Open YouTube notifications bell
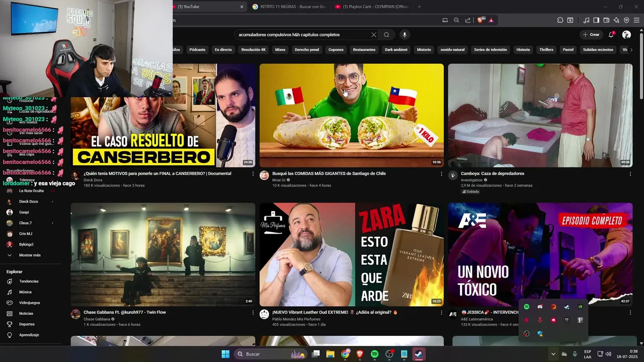This screenshot has width=644, height=362. coord(611,35)
